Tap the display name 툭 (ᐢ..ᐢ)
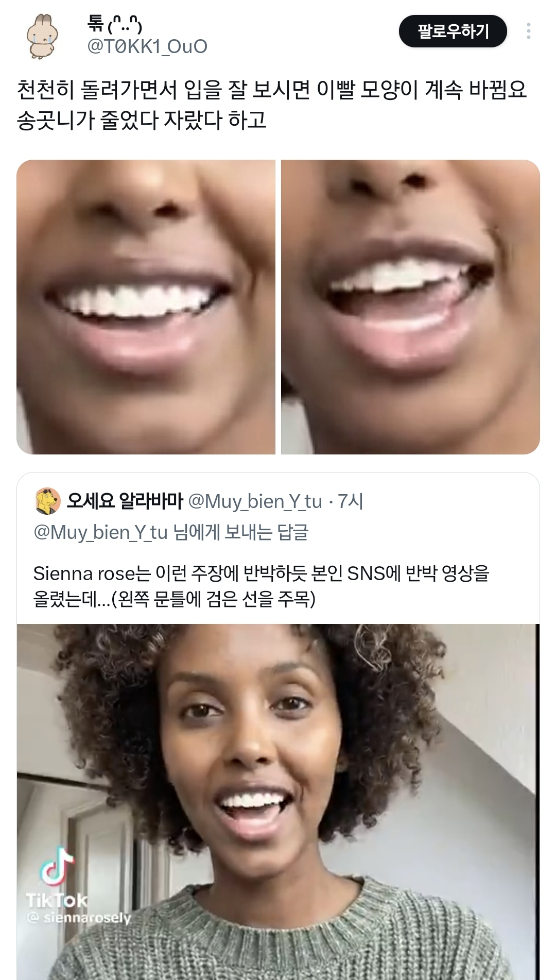This screenshot has height=980, width=556. [x=114, y=24]
